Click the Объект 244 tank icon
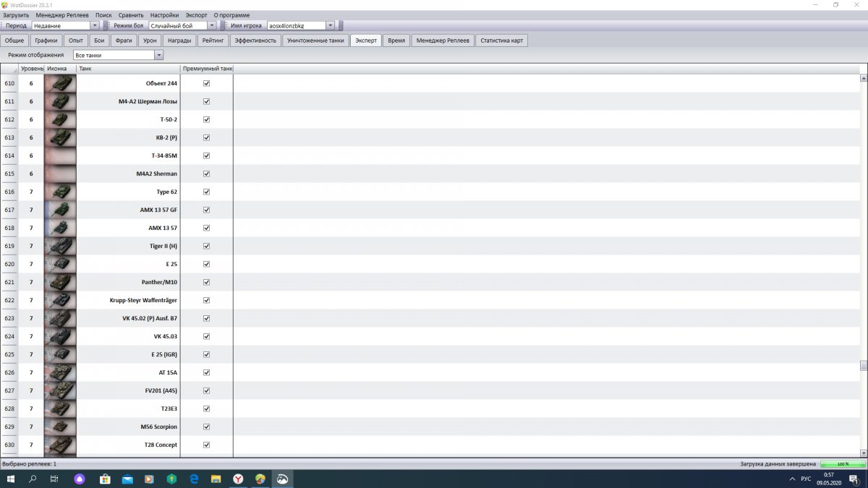This screenshot has width=868, height=488. (60, 83)
